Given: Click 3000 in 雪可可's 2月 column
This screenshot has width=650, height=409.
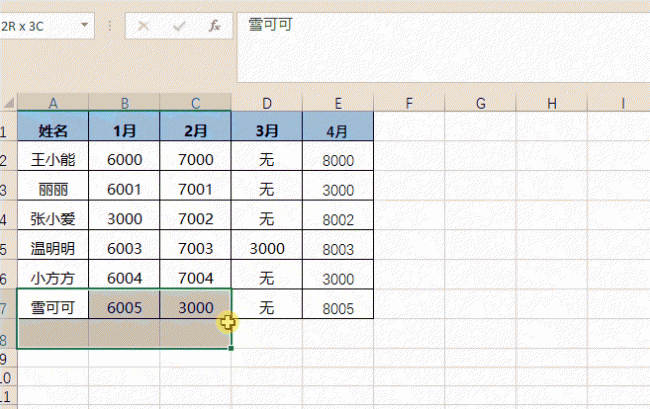Looking at the screenshot, I should click(196, 304).
